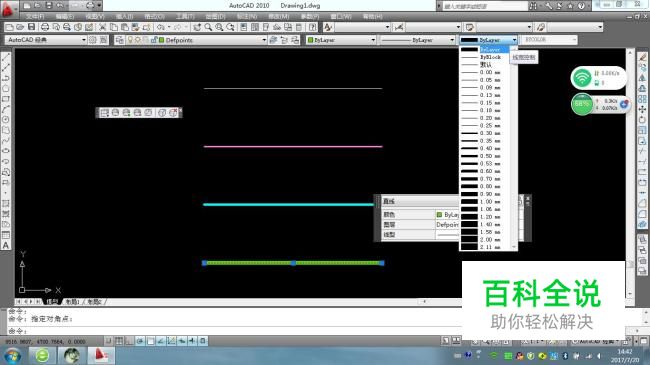Select the Multiline Text A tool
The height and width of the screenshot is (365, 650).
pyautogui.click(x=6, y=246)
